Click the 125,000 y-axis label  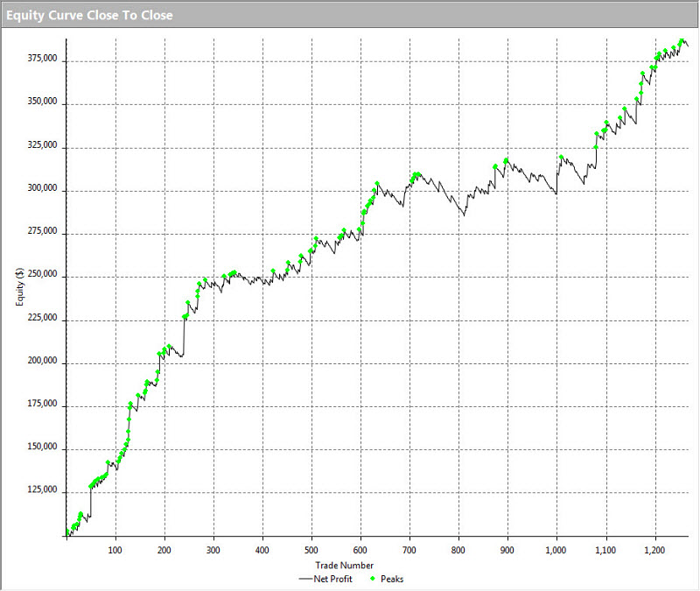(42, 490)
